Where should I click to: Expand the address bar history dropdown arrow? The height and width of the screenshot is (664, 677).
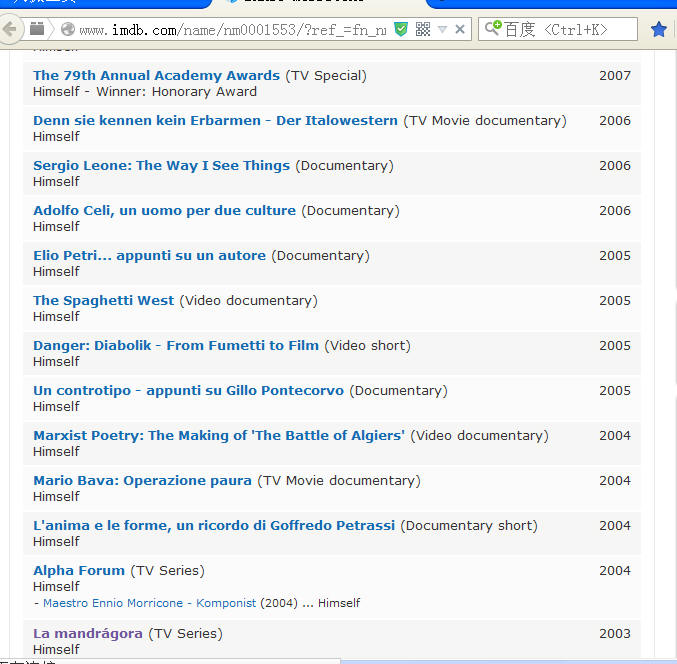[x=442, y=29]
